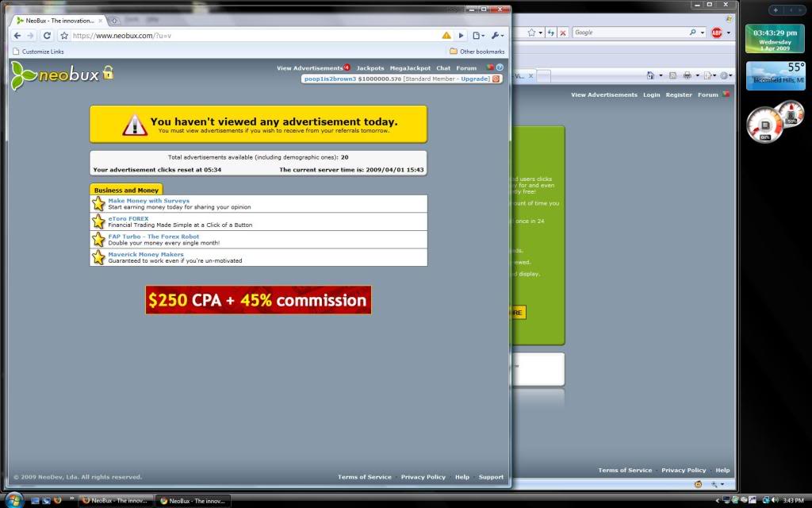Viewport: 812px width, 508px height.
Task: Click the NeoBux logo
Action: click(55, 75)
